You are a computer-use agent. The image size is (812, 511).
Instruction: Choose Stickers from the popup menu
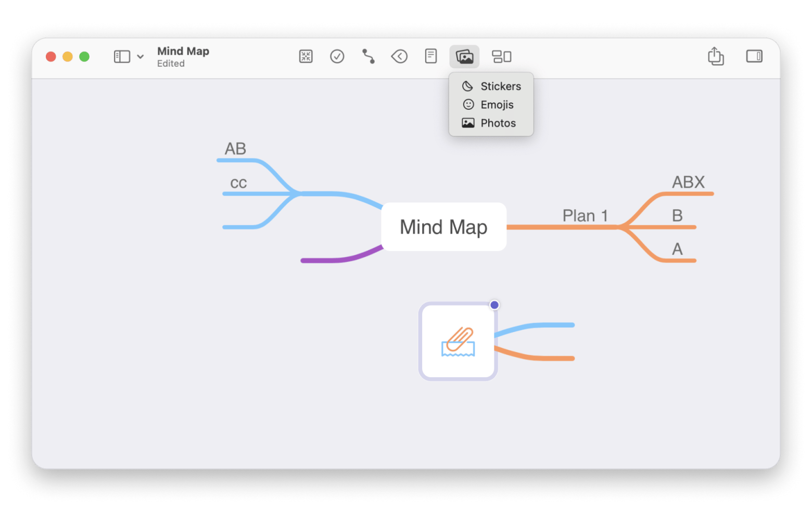(x=491, y=86)
